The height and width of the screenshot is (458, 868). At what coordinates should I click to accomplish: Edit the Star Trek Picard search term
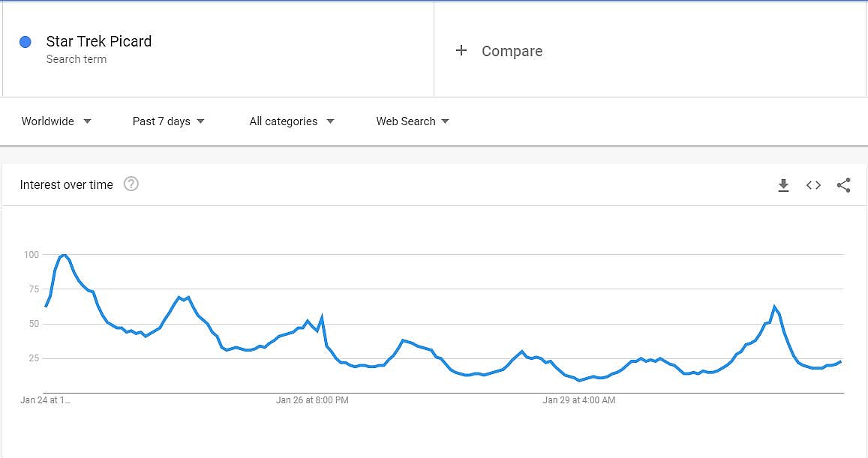(99, 41)
